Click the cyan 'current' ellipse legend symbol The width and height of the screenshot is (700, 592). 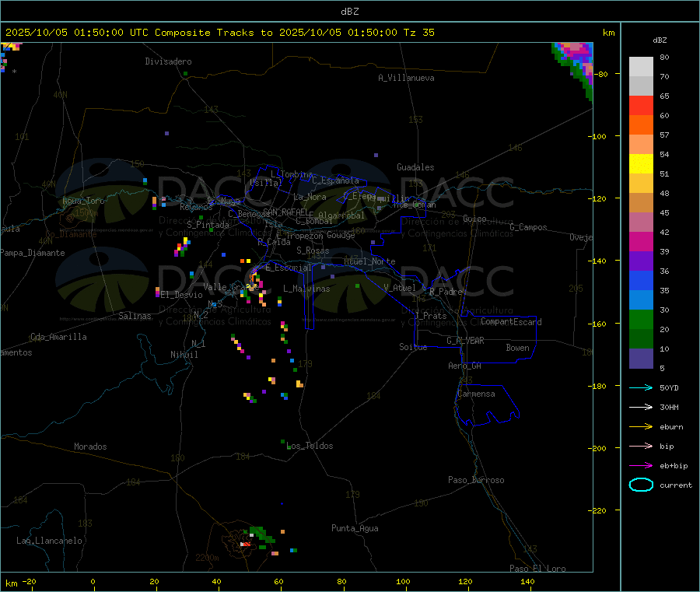641,485
